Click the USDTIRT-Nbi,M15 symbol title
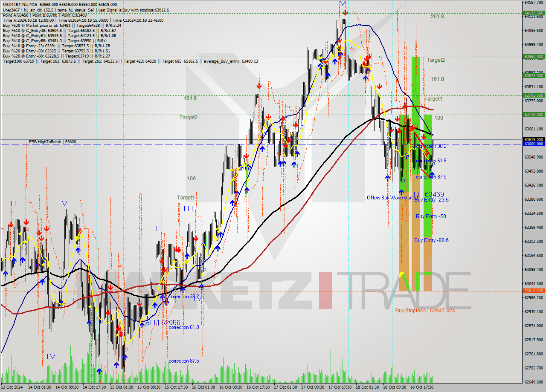 [x=20, y=4]
